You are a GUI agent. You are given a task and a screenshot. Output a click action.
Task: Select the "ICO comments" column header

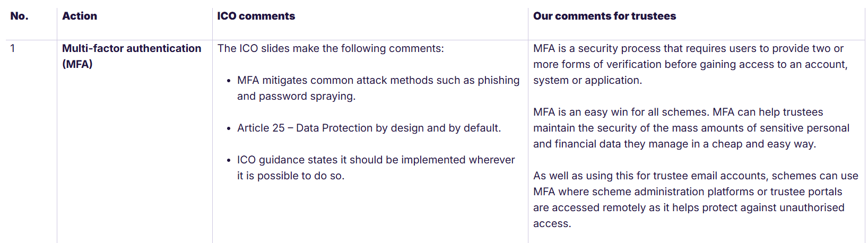coord(256,16)
